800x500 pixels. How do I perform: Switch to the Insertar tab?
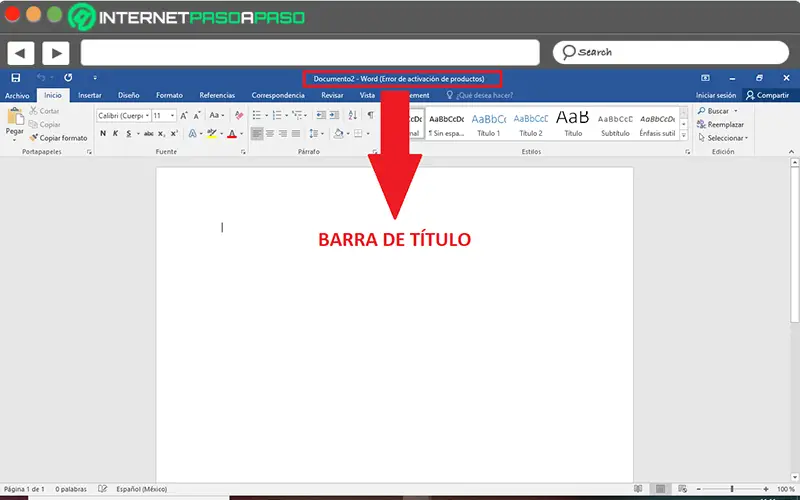click(90, 95)
